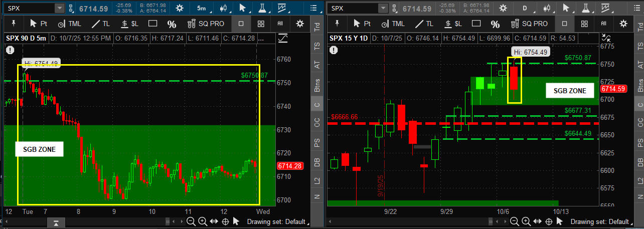Image resolution: width=644 pixels, height=229 pixels.
Task: Select the rectangle drawing tool in right chart
Action: pos(476,24)
